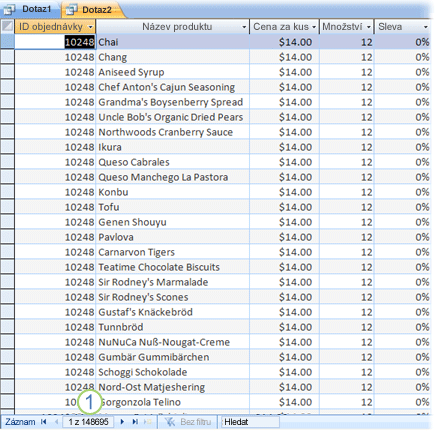Open the ID objednávky column dropdown
Screen dimensions: 435x432
90,27
